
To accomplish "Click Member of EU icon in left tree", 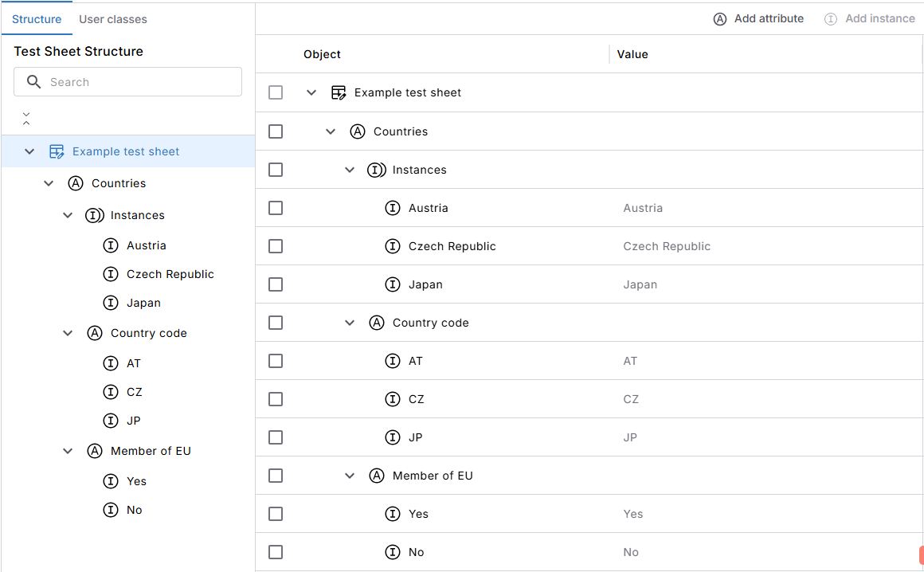I will point(94,451).
